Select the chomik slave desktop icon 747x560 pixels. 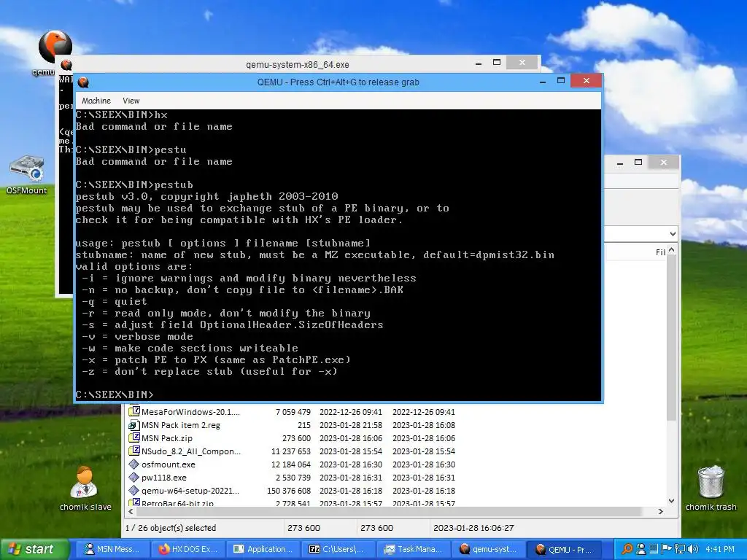(84, 482)
